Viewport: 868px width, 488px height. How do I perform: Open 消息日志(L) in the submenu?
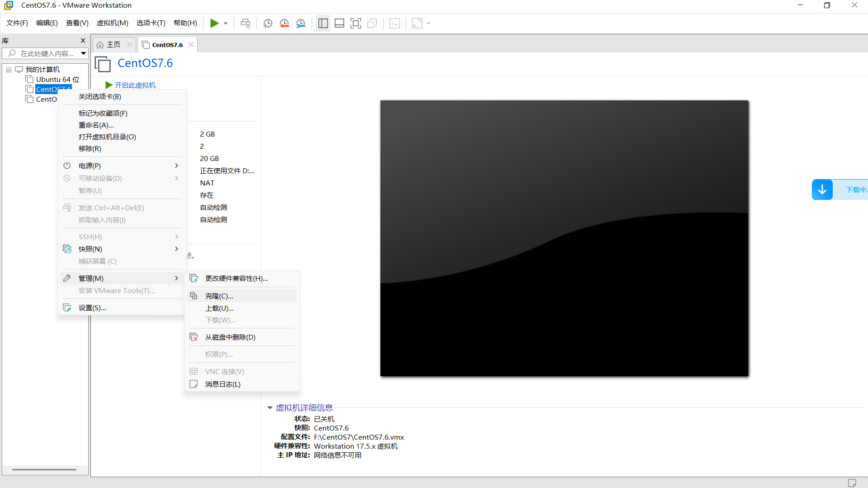(242, 384)
